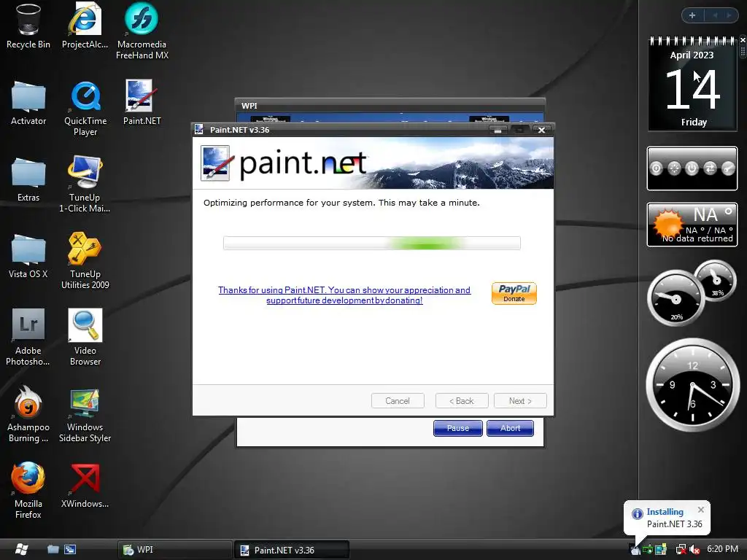
Task: Select the Video Browser desktop icon
Action: (85, 337)
